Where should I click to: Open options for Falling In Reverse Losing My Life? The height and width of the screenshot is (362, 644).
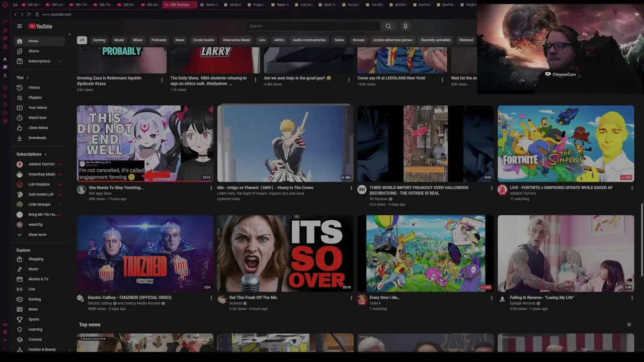coord(632,298)
